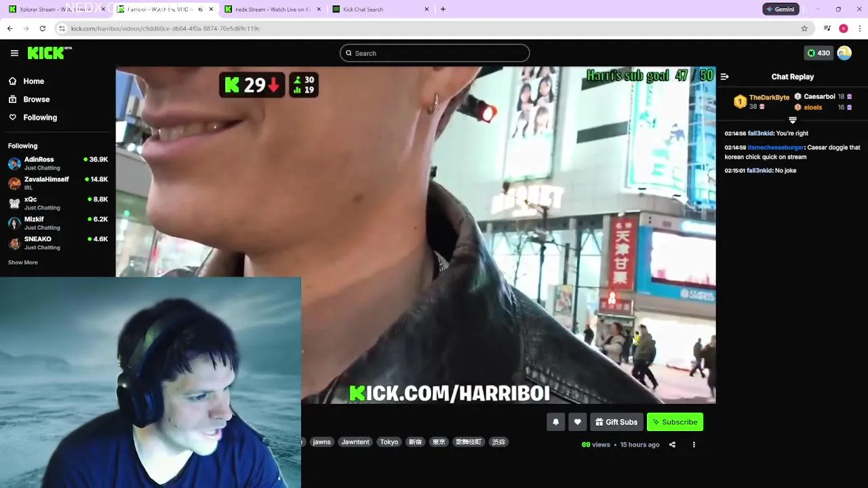The width and height of the screenshot is (868, 488).
Task: Open Following in sidebar
Action: click(x=40, y=117)
